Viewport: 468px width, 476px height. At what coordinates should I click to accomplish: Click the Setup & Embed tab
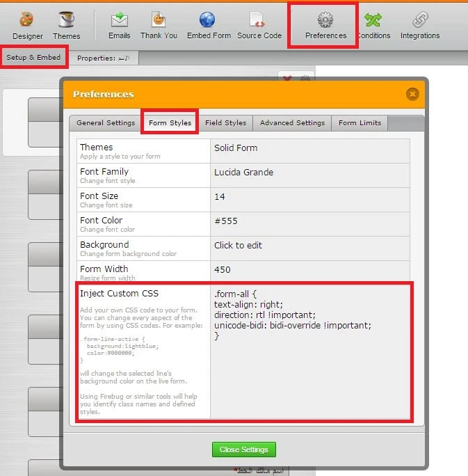33,57
